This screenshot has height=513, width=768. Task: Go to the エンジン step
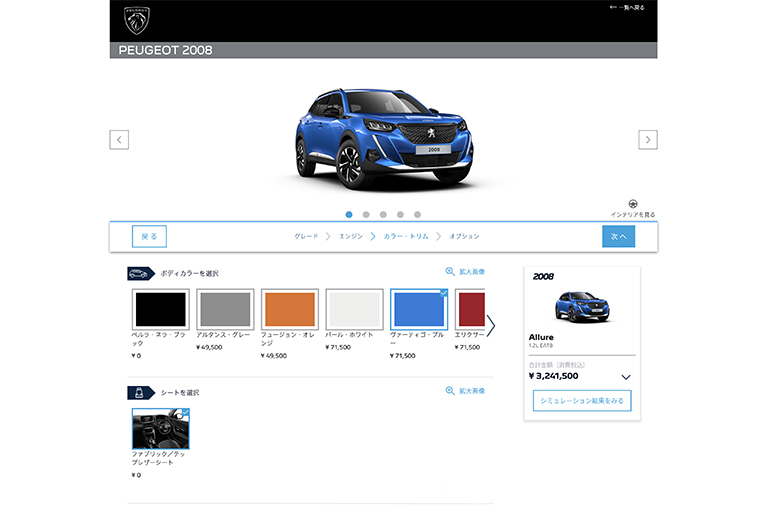[351, 236]
